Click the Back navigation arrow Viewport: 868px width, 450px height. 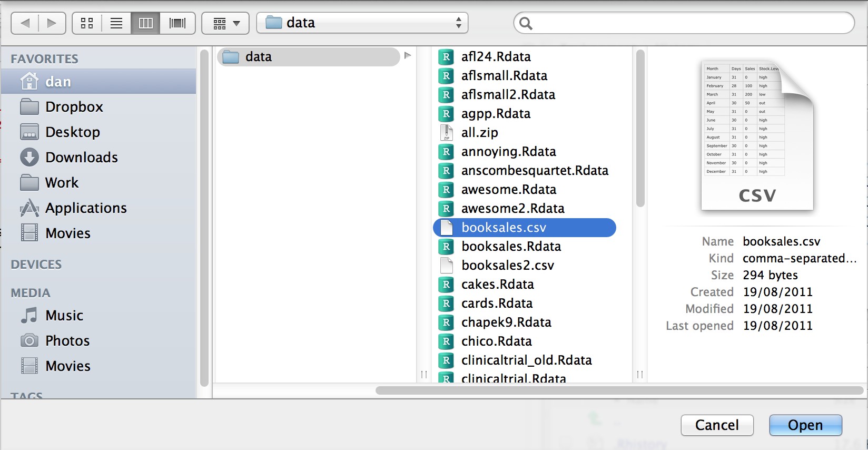click(x=25, y=23)
